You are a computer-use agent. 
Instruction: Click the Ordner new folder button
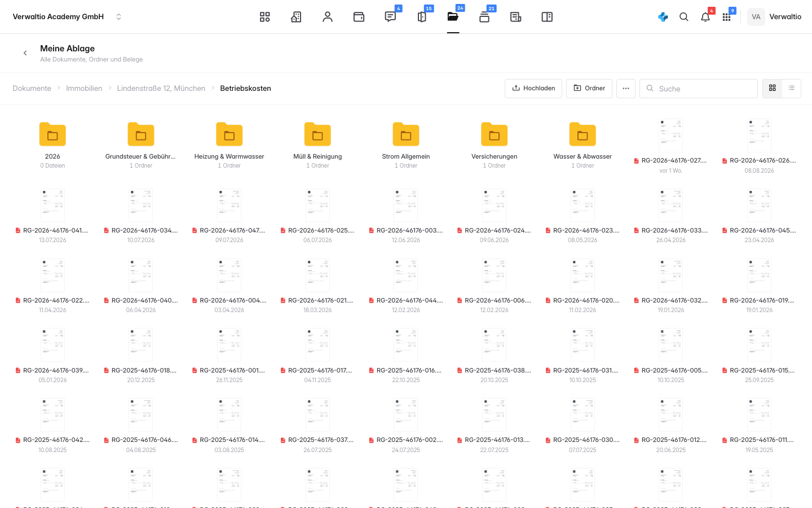point(589,89)
